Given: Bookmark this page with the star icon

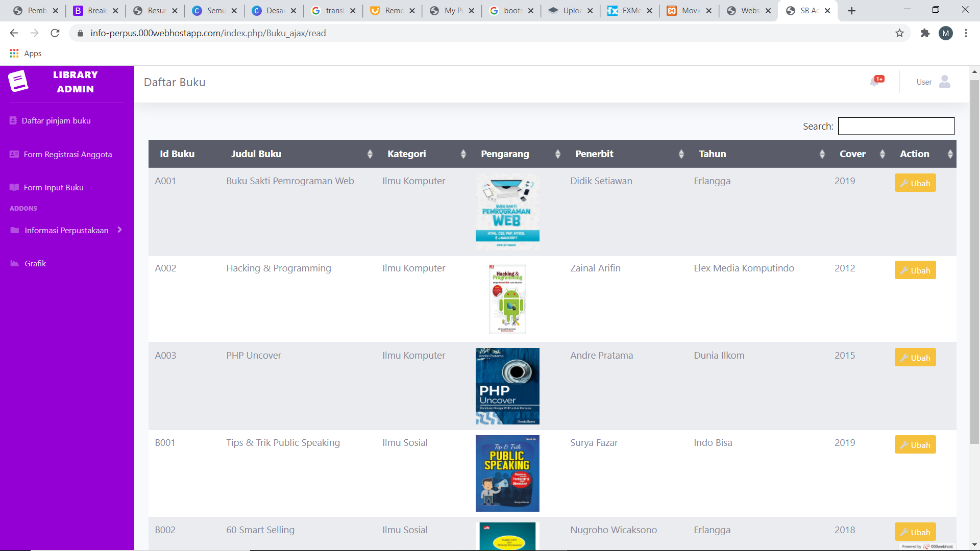Looking at the screenshot, I should tap(899, 33).
